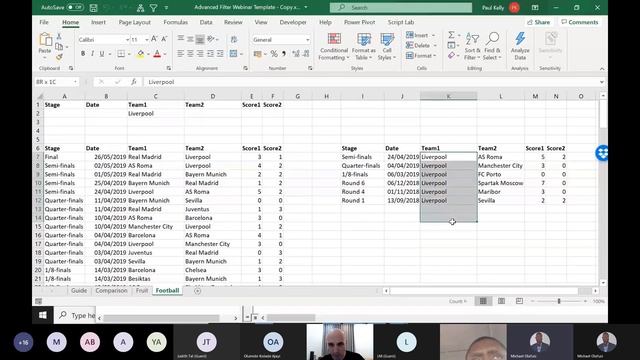Click the Merge & Center icon
The image size is (640, 360).
[x=233, y=53]
